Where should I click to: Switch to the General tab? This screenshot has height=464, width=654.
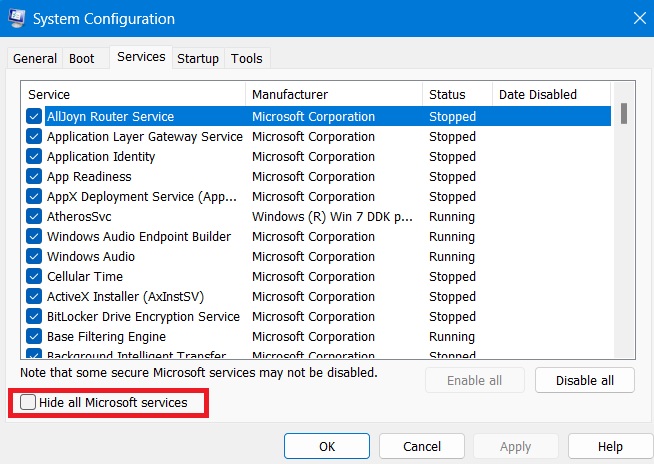(35, 58)
